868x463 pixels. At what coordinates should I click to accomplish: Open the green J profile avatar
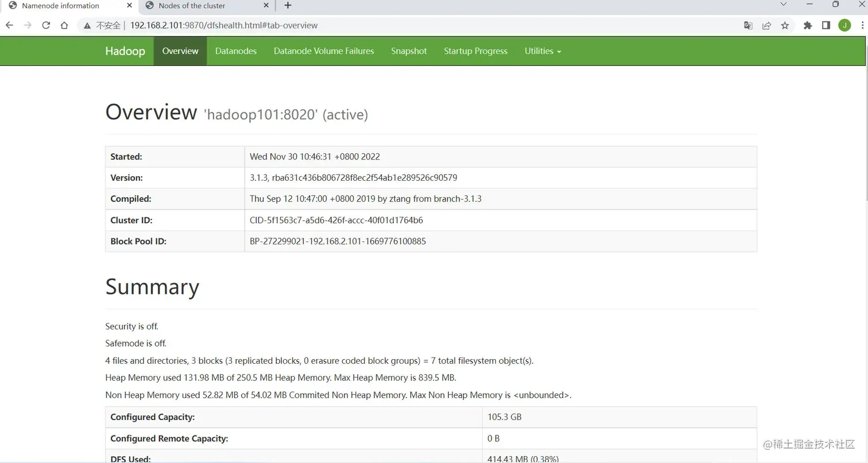(x=844, y=25)
